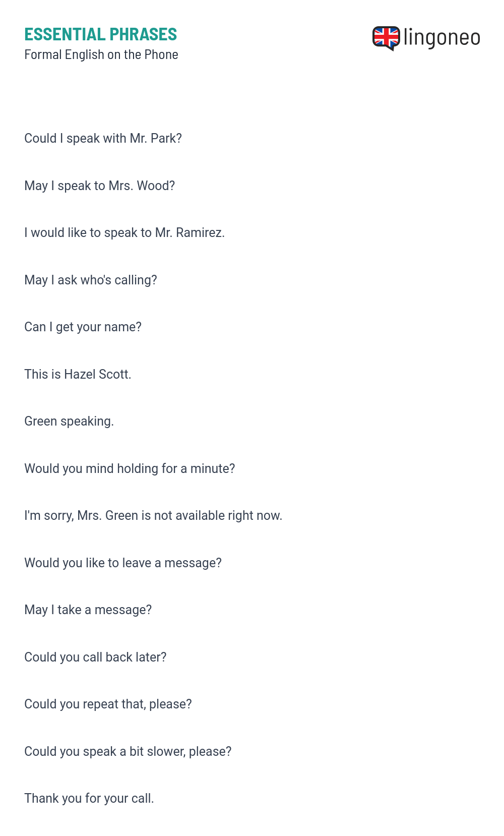Click the word PHRASES in the title
The height and width of the screenshot is (836, 504).
point(143,34)
